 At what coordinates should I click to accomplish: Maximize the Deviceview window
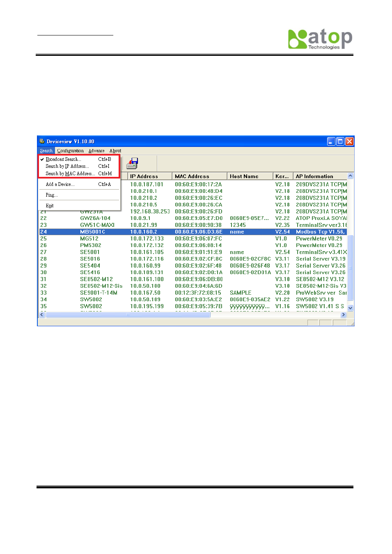point(340,141)
